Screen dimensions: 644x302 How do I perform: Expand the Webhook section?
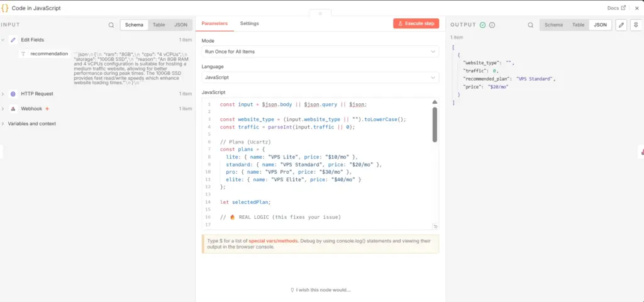click(x=3, y=109)
